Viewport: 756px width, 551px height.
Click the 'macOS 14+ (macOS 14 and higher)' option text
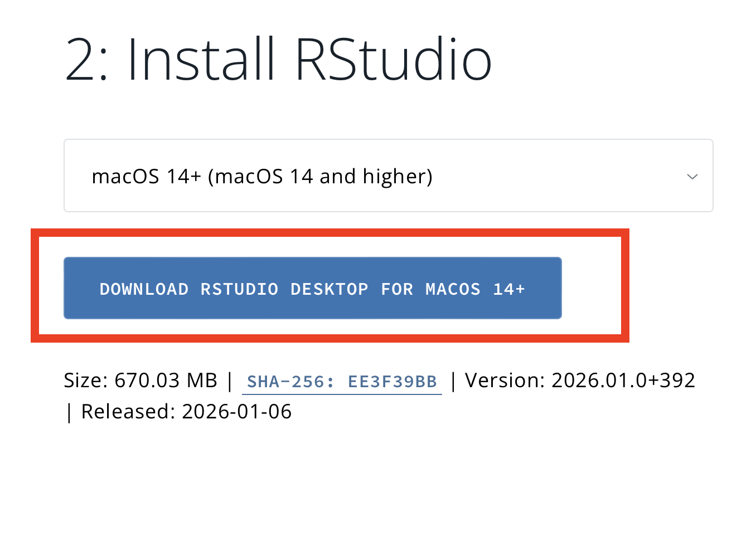[262, 177]
